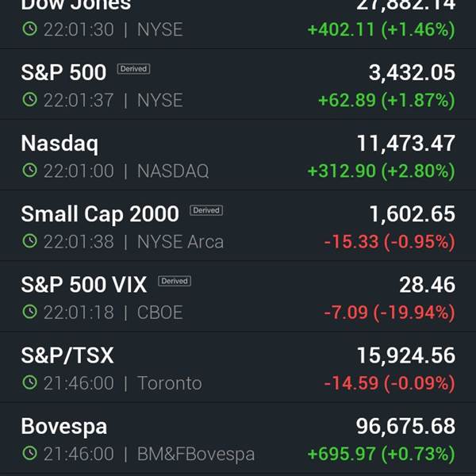476x476 pixels.
Task: Click the clock icon in Bovespa row
Action: click(x=30, y=454)
